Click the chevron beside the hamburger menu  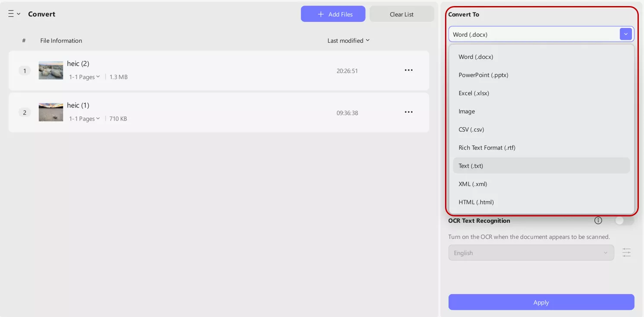pyautogui.click(x=19, y=13)
